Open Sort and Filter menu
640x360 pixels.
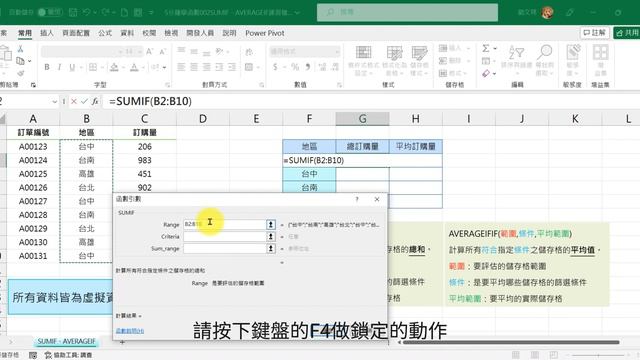(516, 60)
